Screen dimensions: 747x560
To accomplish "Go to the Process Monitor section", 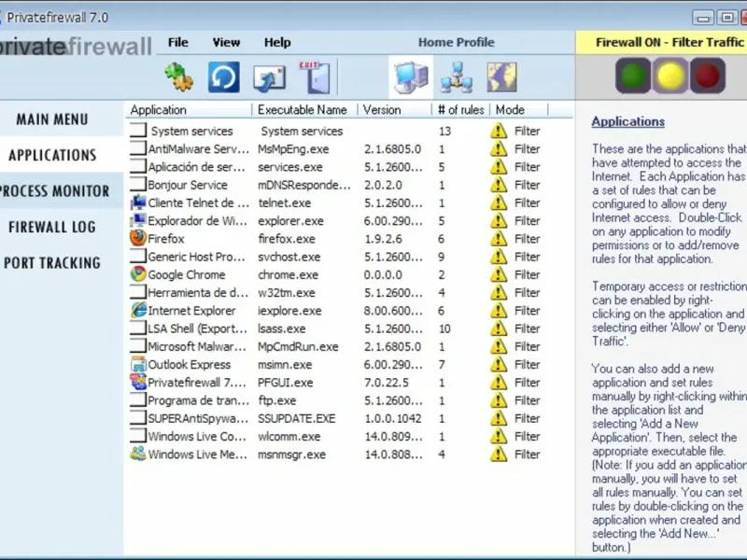I will click(54, 191).
